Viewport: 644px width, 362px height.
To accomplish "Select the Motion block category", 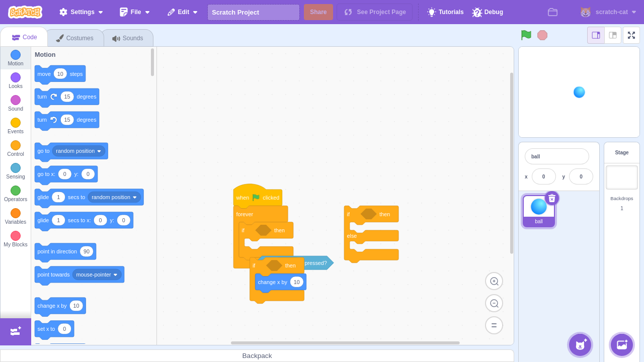I will click(x=16, y=58).
